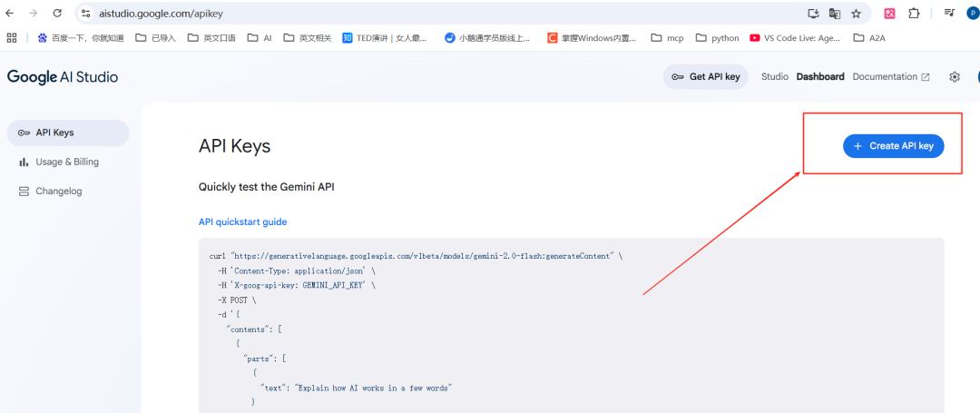The image size is (980, 413).
Task: Click the API Keys page heading
Action: [x=234, y=146]
